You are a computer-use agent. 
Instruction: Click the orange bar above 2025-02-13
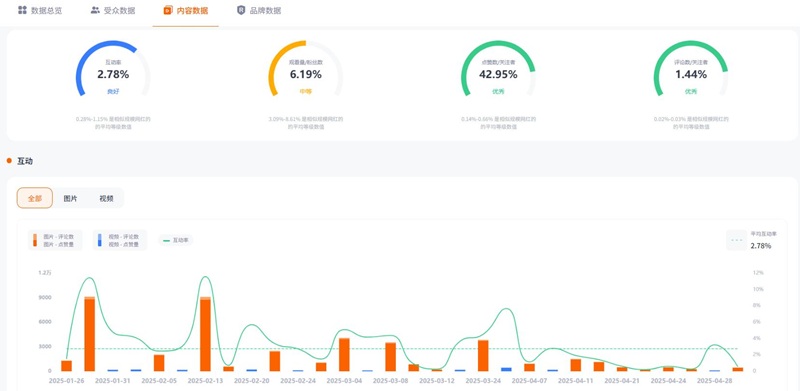coord(205,334)
